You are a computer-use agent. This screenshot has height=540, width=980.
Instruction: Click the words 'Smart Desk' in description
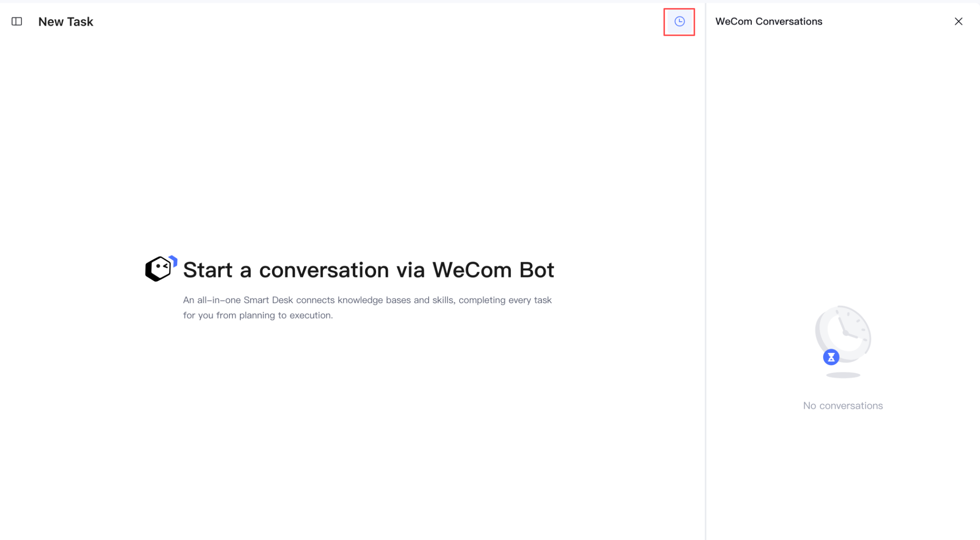click(x=268, y=300)
